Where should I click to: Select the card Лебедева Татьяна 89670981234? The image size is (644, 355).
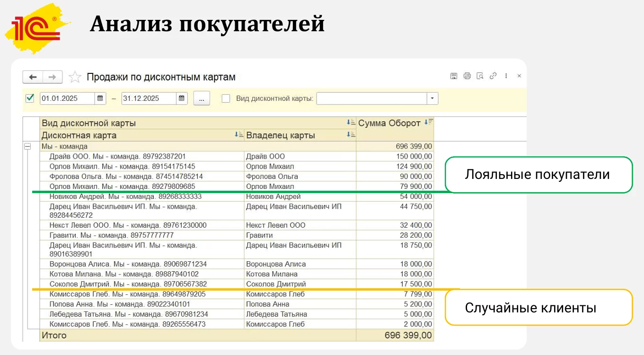coord(142,314)
